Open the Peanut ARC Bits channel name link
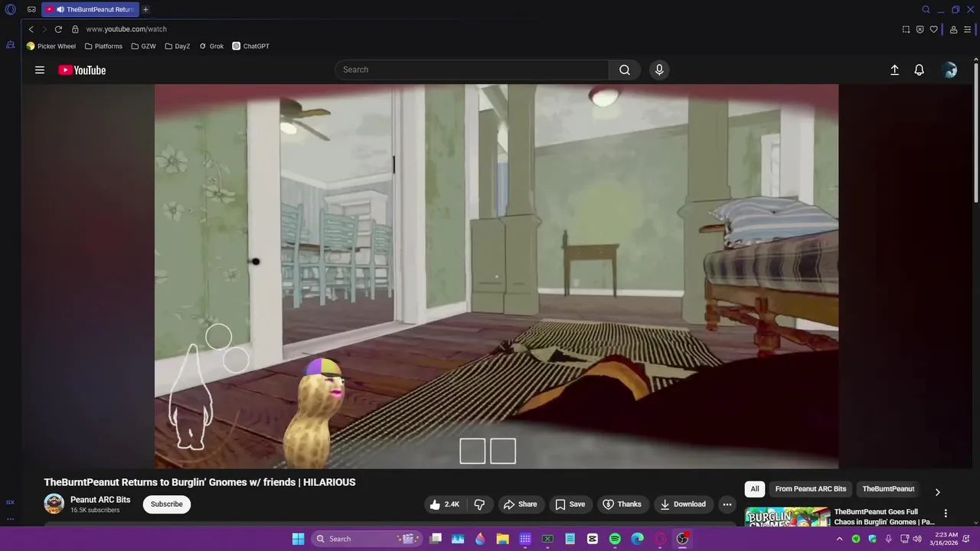The width and height of the screenshot is (980, 551). pos(100,500)
